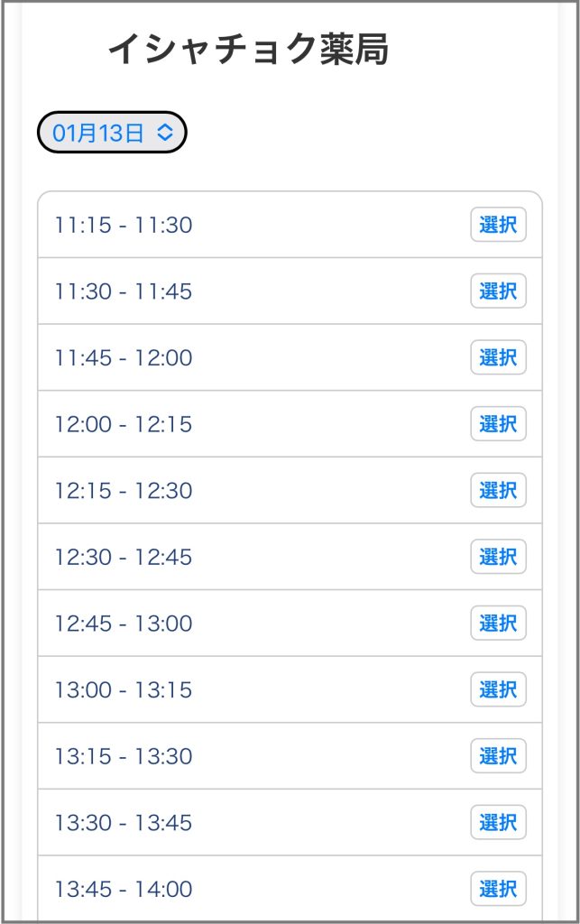Tap 選択 next to 13:30 - 13:45
This screenshot has height=924, width=580.
click(498, 822)
